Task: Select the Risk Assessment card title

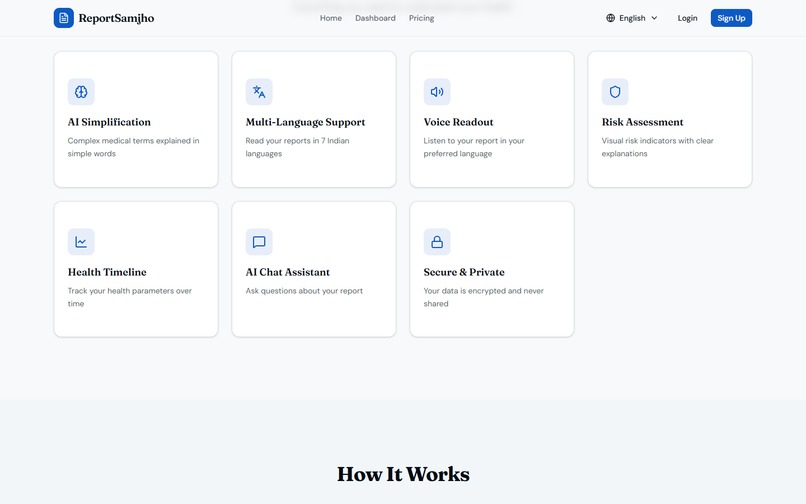Action: tap(643, 122)
